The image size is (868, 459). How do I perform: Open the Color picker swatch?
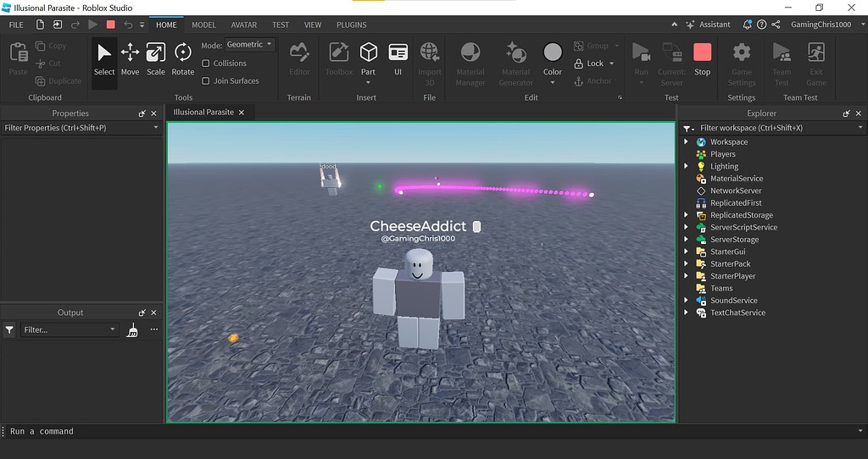pyautogui.click(x=553, y=53)
